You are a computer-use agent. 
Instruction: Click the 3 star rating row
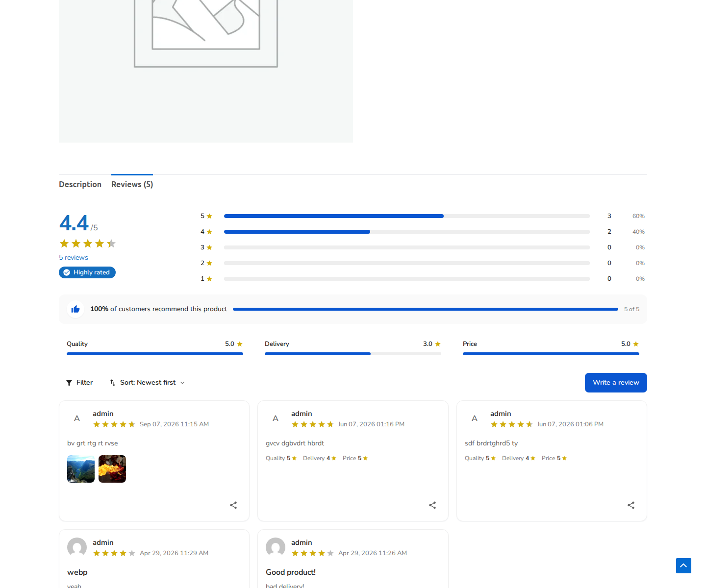pyautogui.click(x=423, y=247)
